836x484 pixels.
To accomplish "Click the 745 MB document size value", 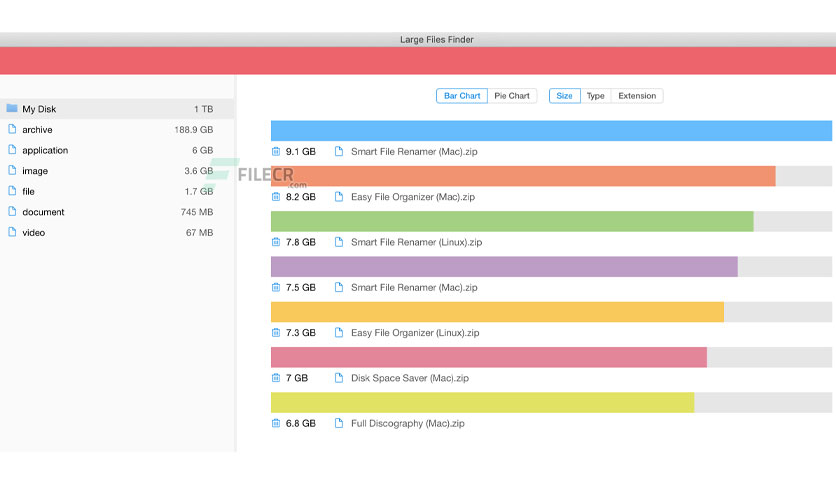I will [x=197, y=212].
